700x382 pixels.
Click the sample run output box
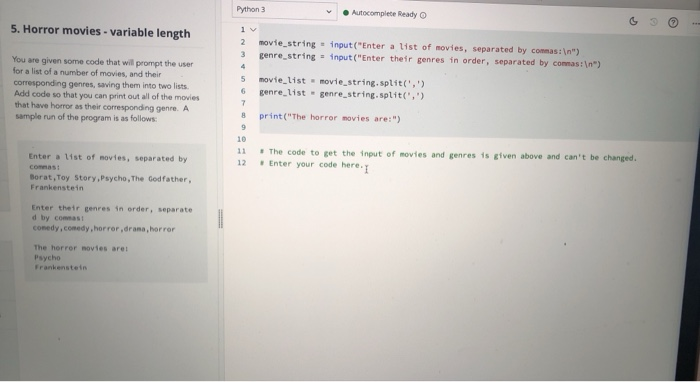pyautogui.click(x=112, y=212)
